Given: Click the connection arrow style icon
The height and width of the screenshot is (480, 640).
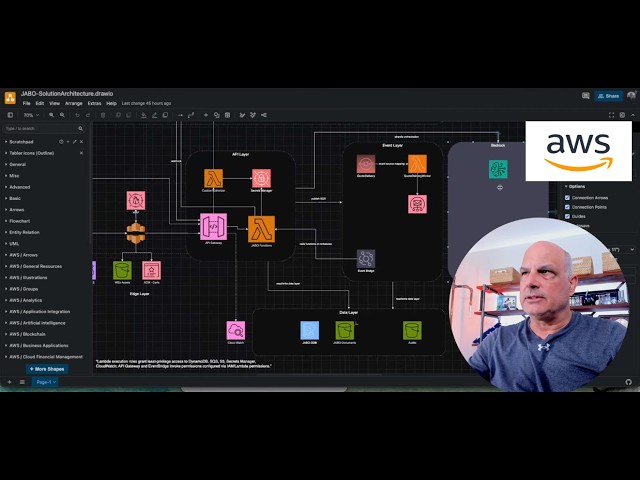Looking at the screenshot, I should [x=180, y=115].
